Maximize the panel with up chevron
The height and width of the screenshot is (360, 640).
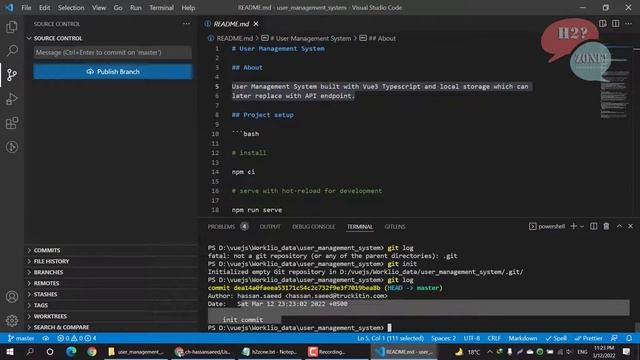(619, 226)
